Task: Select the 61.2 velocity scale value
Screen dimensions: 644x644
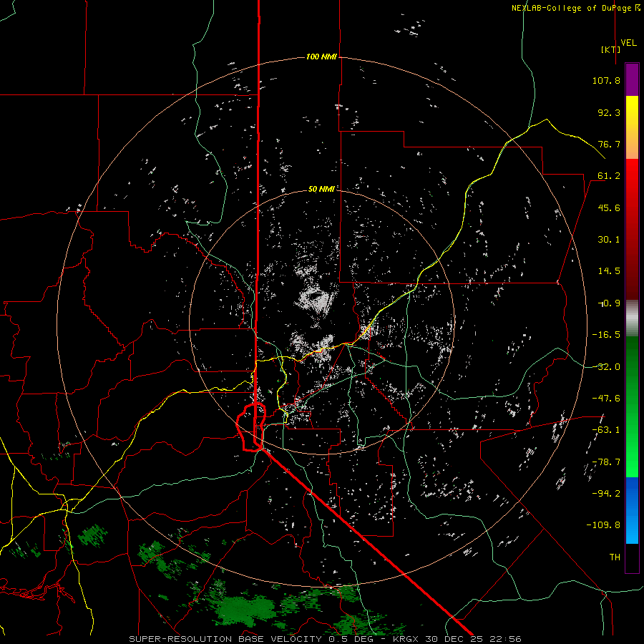Action: point(609,176)
